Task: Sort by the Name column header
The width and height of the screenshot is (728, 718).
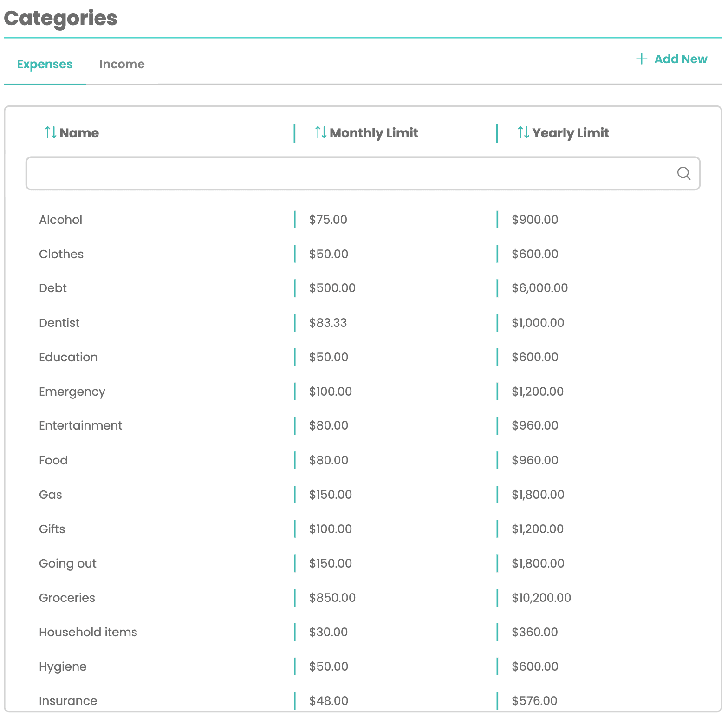Action: 79,133
